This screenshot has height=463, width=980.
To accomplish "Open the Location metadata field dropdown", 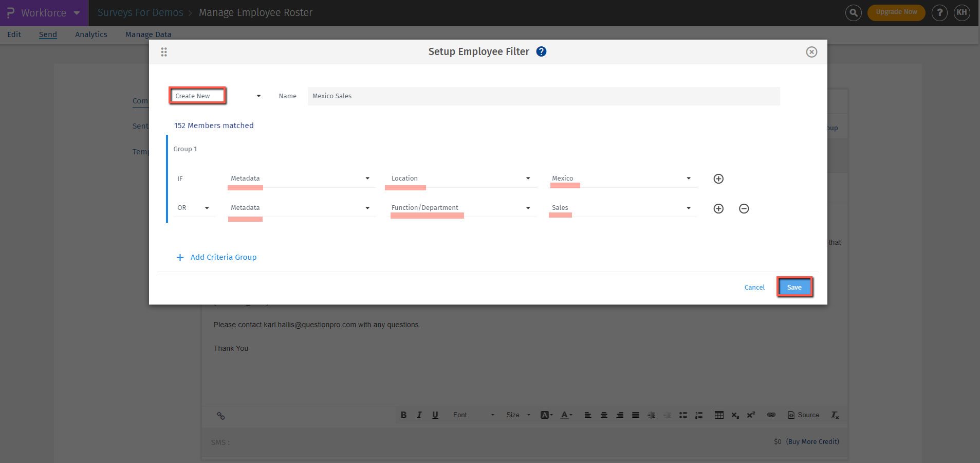I will pos(528,178).
